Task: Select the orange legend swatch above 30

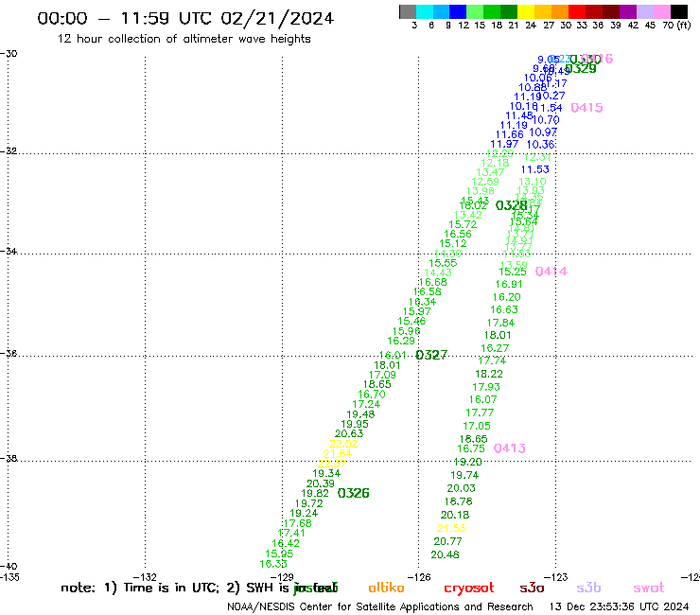Action: (560, 11)
